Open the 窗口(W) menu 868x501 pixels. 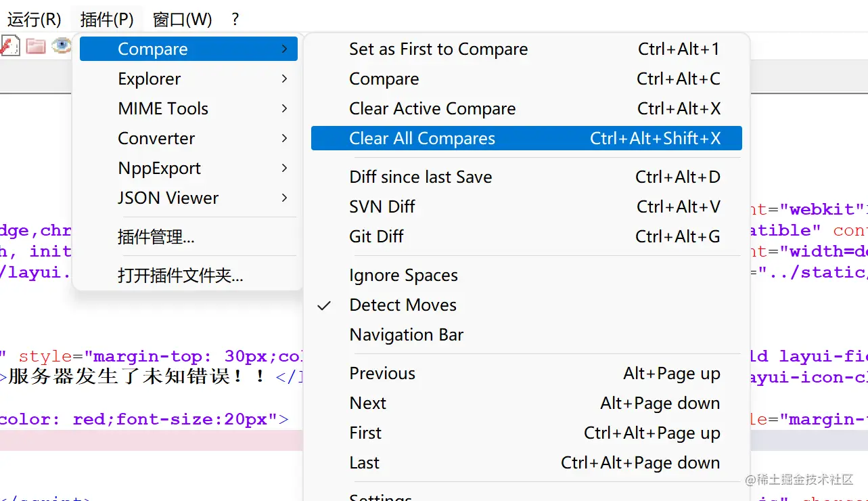(182, 19)
